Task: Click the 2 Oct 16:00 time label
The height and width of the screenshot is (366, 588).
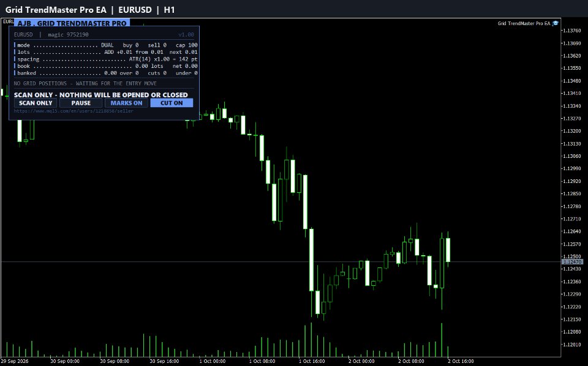Action: click(x=461, y=361)
